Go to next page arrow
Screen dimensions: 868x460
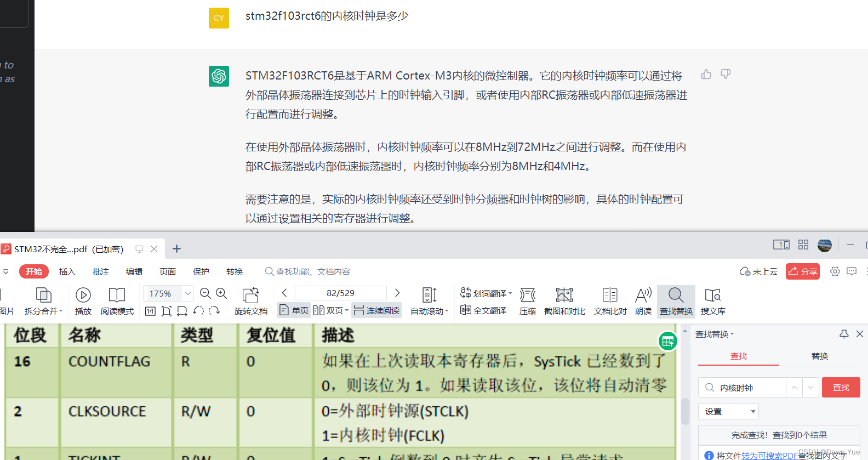[397, 293]
